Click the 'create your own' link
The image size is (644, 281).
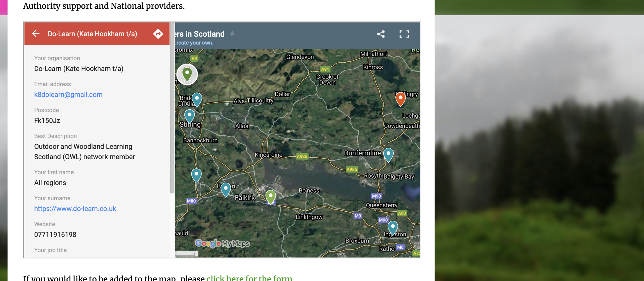tap(194, 43)
